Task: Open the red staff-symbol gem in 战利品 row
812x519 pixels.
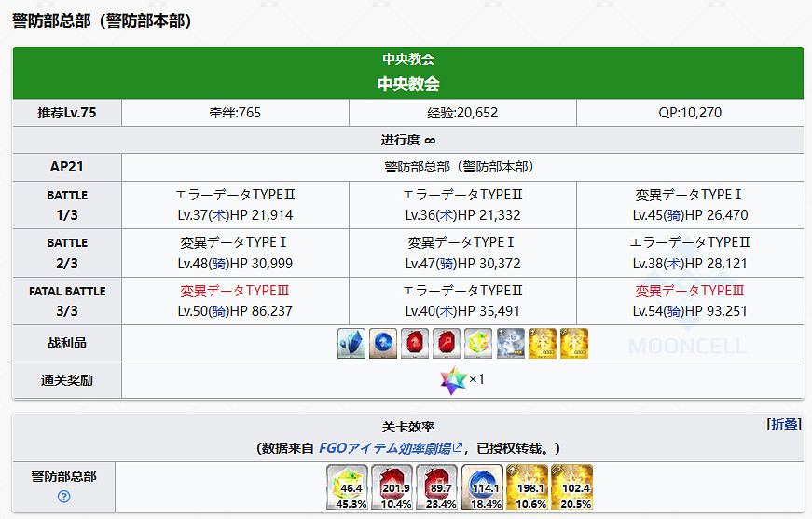Action: [447, 343]
